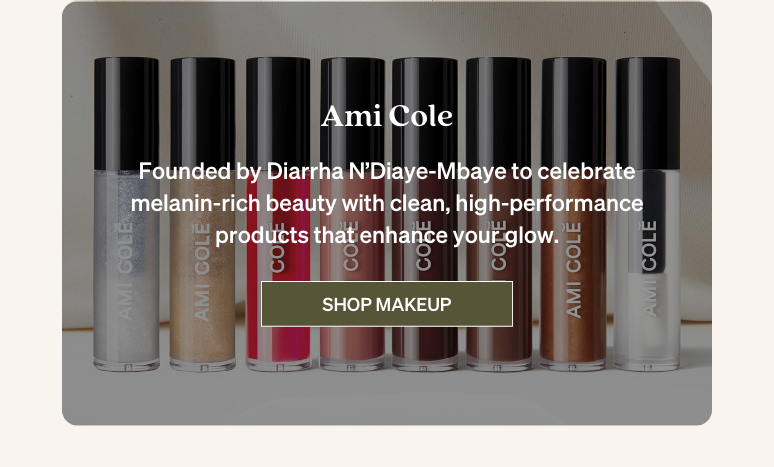This screenshot has width=774, height=467.
Task: Click the copper shimmer lip gloss tube
Action: point(573,214)
